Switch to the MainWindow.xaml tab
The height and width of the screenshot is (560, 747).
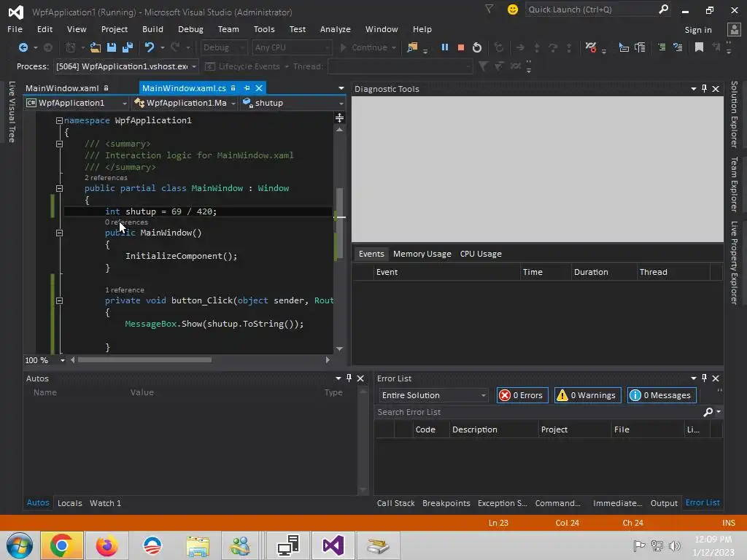[62, 88]
